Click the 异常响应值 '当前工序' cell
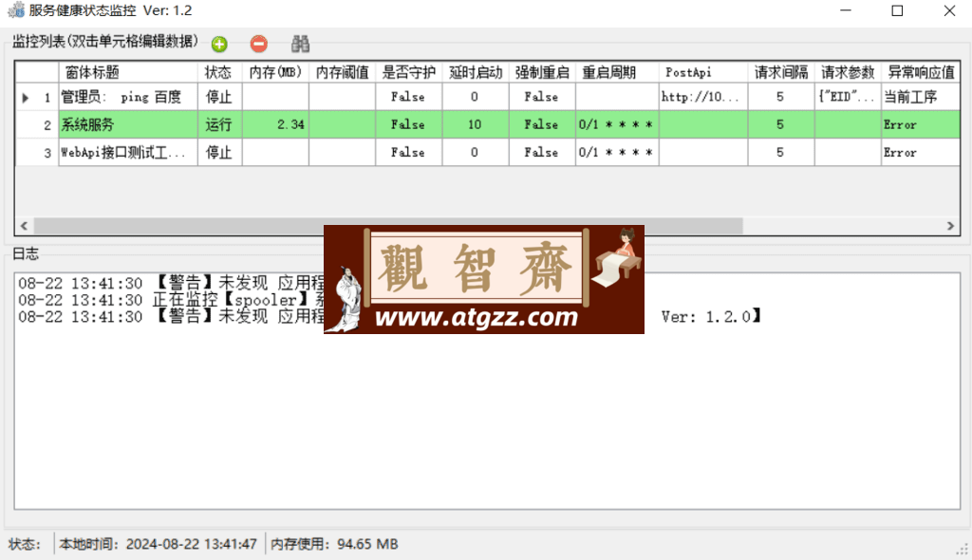 point(921,97)
